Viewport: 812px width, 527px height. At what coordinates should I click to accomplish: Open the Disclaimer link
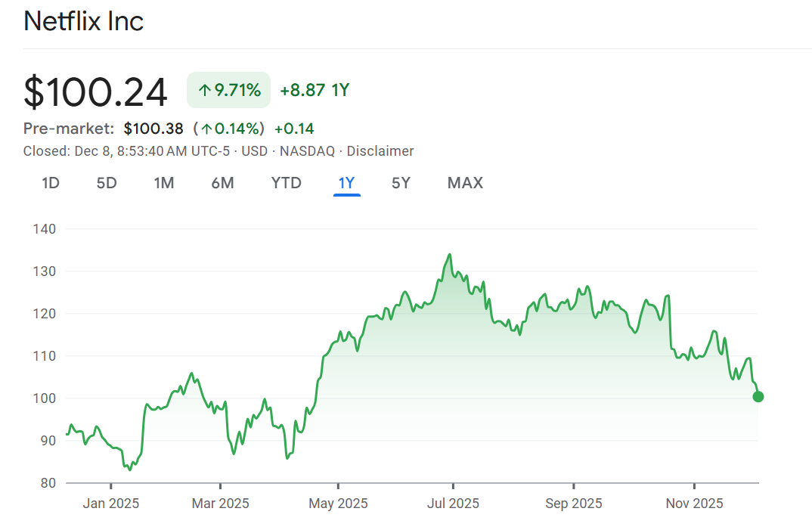tap(380, 151)
